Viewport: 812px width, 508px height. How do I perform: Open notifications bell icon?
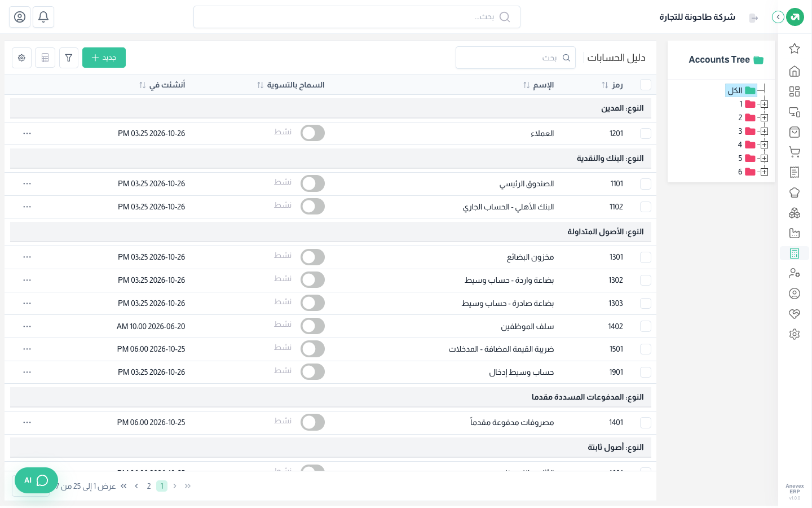tap(43, 17)
